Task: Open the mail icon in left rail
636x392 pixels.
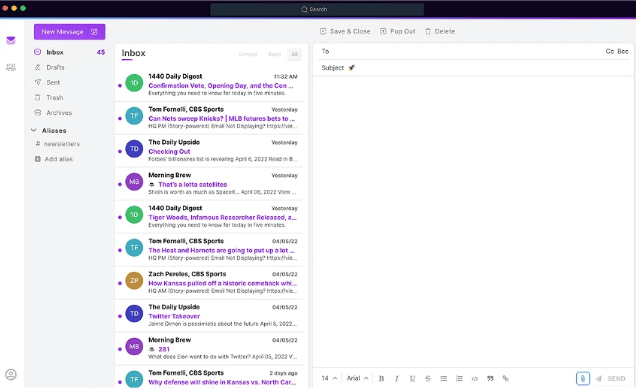Action: pyautogui.click(x=11, y=40)
